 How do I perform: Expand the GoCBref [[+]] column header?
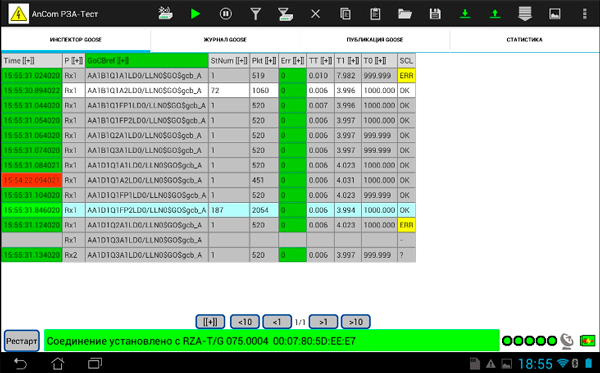coord(147,60)
